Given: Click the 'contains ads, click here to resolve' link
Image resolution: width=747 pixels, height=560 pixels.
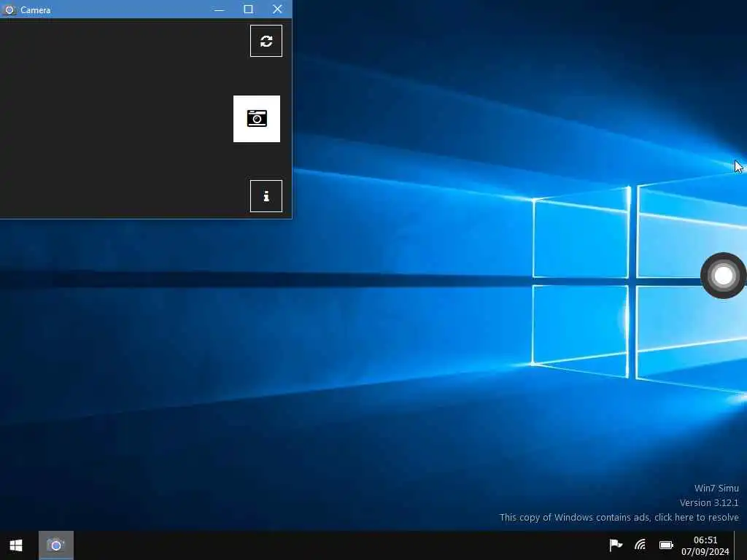Looking at the screenshot, I should point(619,517).
